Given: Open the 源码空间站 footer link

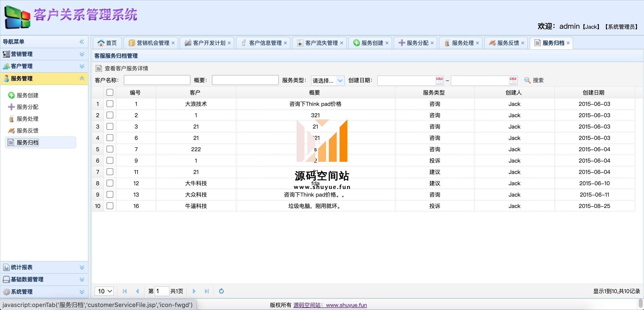Looking at the screenshot, I should coord(330,305).
